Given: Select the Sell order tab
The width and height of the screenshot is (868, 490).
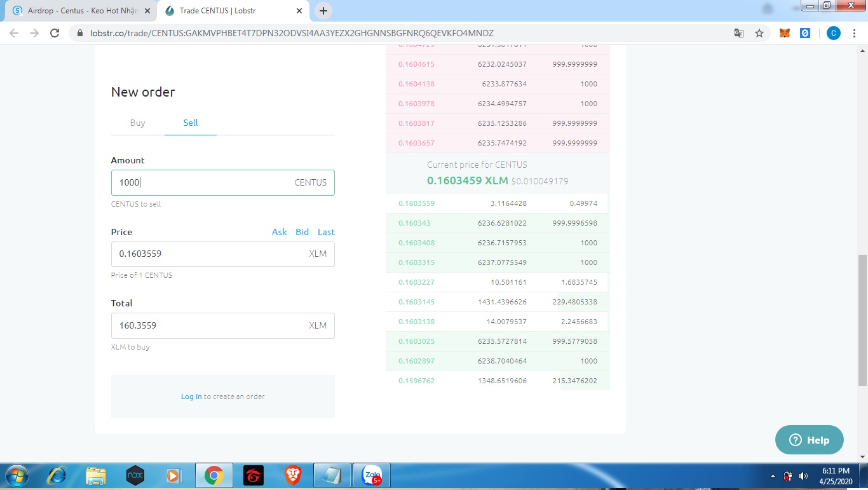Looking at the screenshot, I should pos(191,123).
